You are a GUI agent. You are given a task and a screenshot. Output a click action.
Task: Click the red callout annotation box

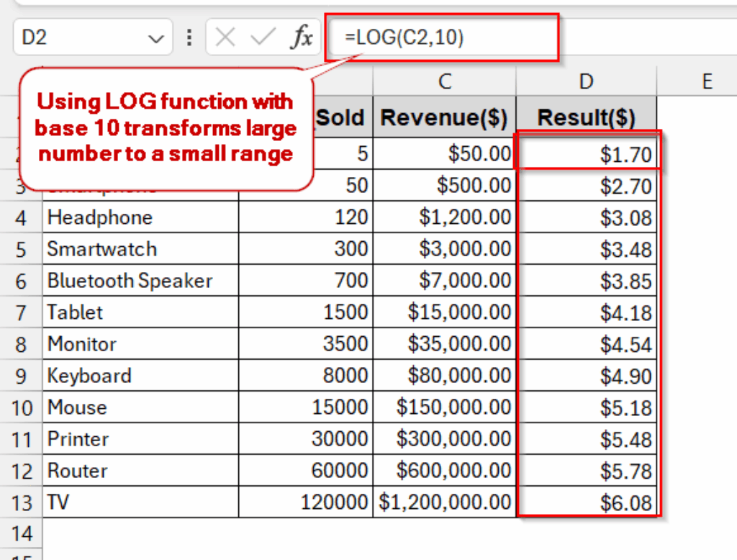point(166,128)
